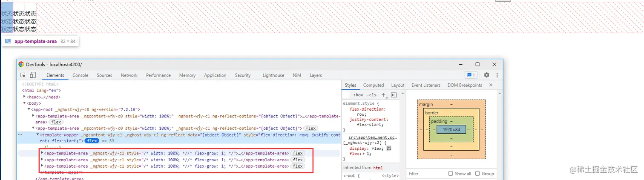Image resolution: width=644 pixels, height=180 pixels.
Task: Click the justify-content property name
Action: pyautogui.click(x=368, y=120)
